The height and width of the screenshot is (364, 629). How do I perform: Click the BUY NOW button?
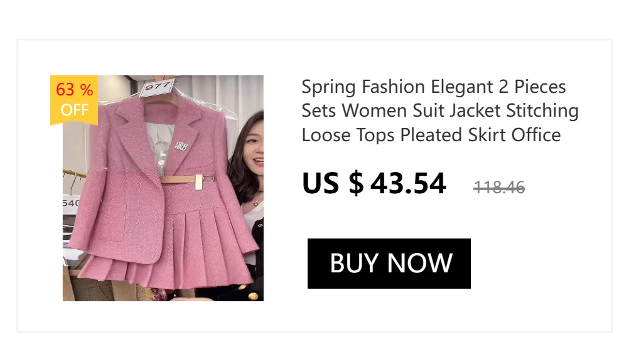click(389, 264)
